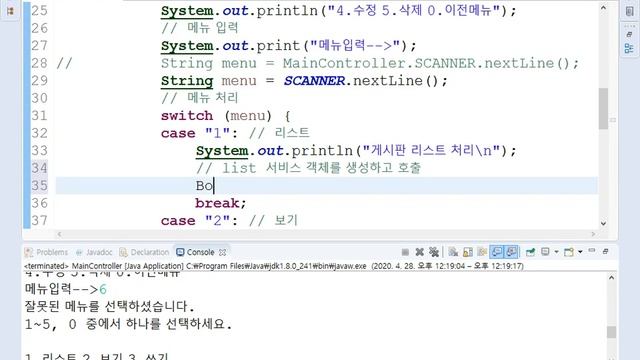Screen dimensions: 640x360
Task: Click editor horizontal scrollbar right arrow
Action: (x=593, y=234)
